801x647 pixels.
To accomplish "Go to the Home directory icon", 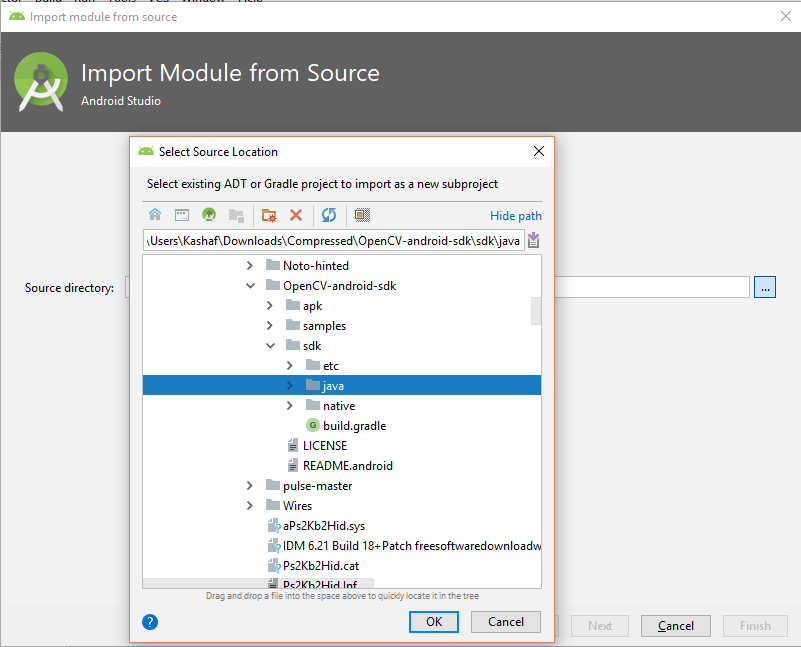I will [155, 215].
